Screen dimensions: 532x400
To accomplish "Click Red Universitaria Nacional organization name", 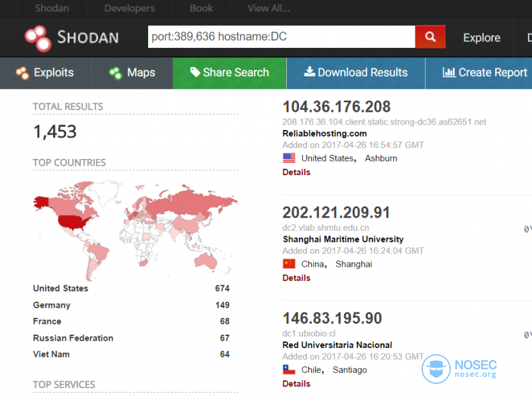I will click(337, 345).
